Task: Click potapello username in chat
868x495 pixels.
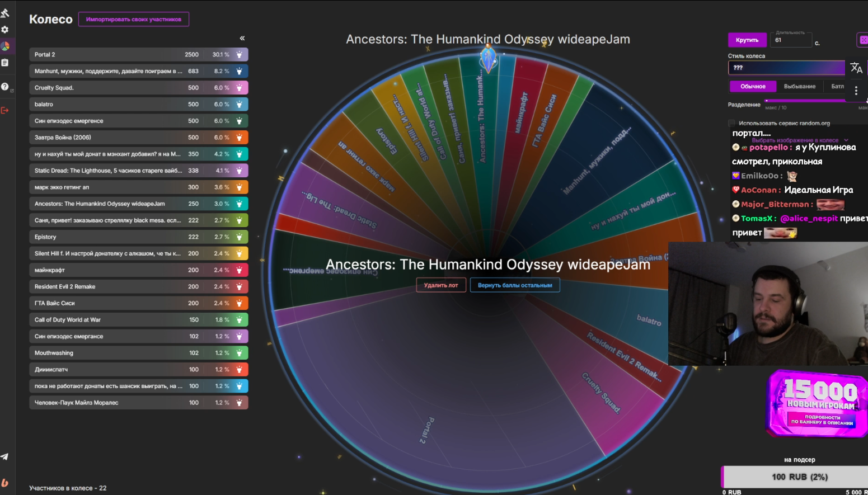Action: click(x=770, y=148)
